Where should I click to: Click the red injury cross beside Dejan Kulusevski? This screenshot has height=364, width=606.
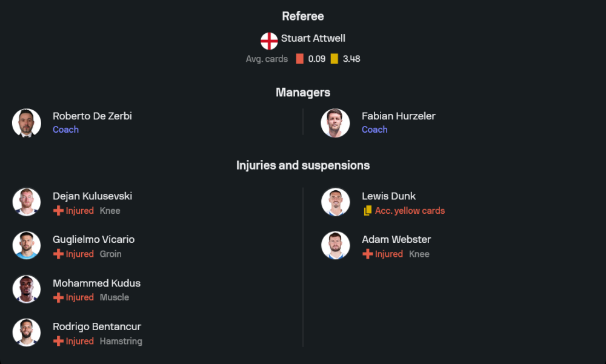(x=58, y=211)
